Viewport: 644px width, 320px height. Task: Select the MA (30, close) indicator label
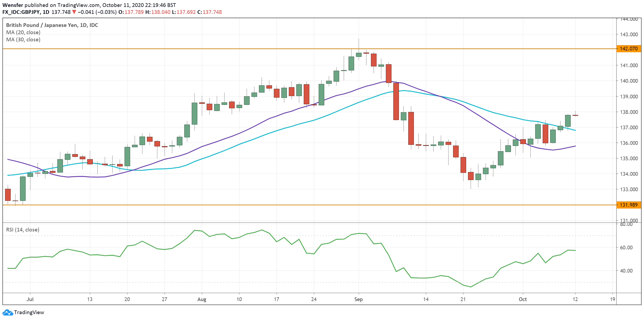coord(23,39)
